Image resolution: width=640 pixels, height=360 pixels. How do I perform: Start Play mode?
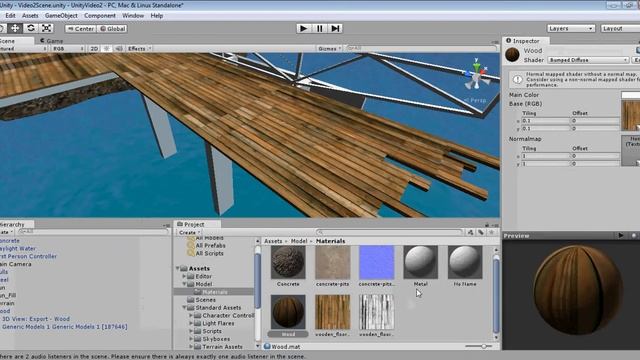pyautogui.click(x=304, y=28)
